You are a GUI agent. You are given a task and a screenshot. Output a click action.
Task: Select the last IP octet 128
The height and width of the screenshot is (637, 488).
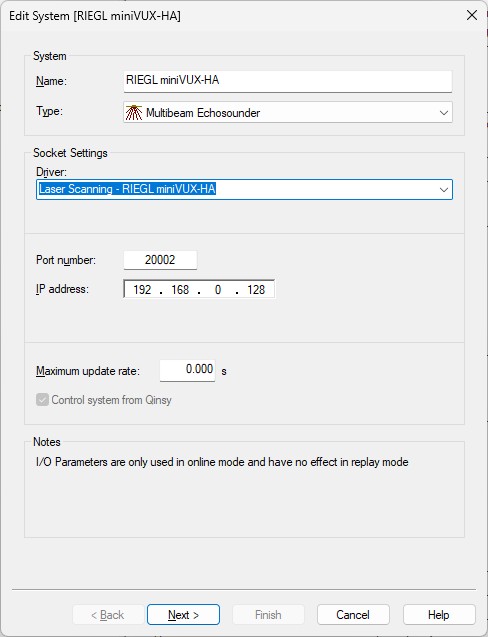[256, 290]
